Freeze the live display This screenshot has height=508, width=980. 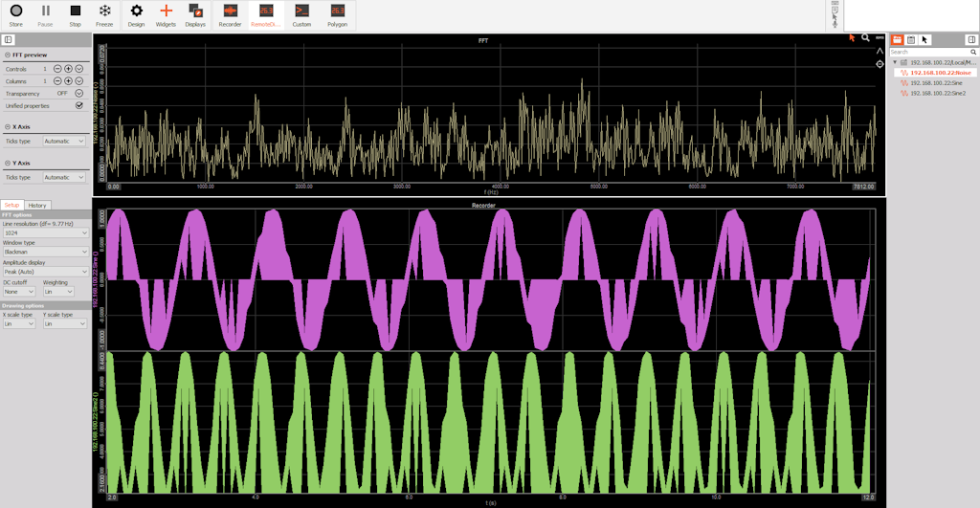coord(104,15)
